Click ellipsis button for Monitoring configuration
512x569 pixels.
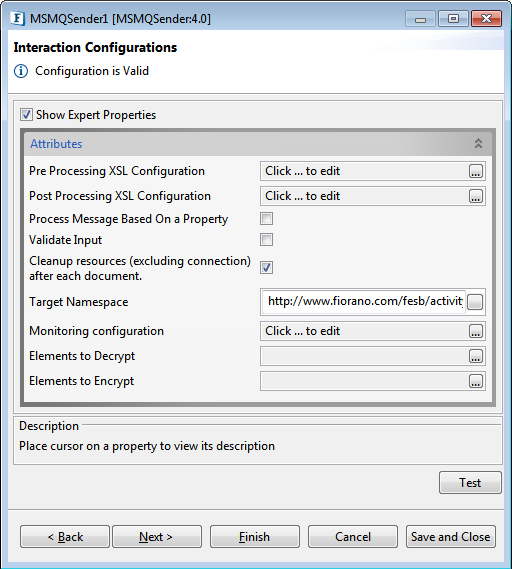(476, 331)
